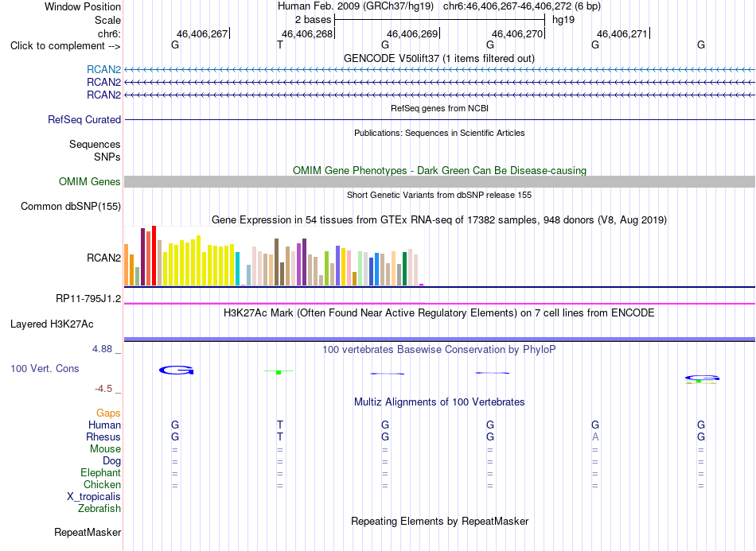
Task: Click the RepeatMasker track label
Action: 88,532
